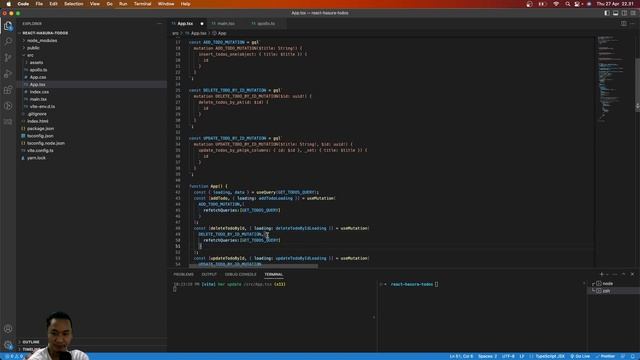640x360 pixels.
Task: Open the Wi-Fi status menu
Action: pyautogui.click(x=556, y=4)
